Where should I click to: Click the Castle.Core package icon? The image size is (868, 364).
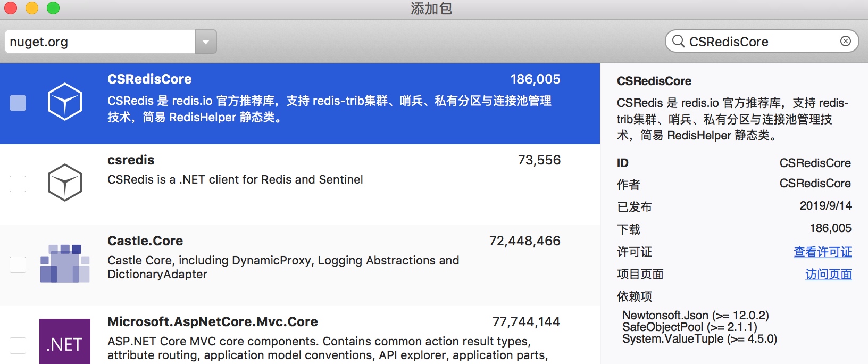[65, 263]
